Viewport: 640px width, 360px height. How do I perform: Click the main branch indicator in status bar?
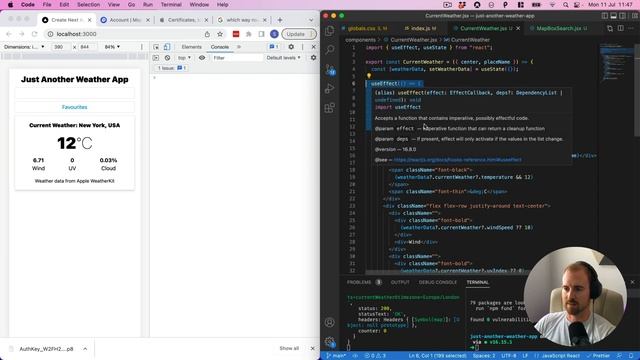336,356
